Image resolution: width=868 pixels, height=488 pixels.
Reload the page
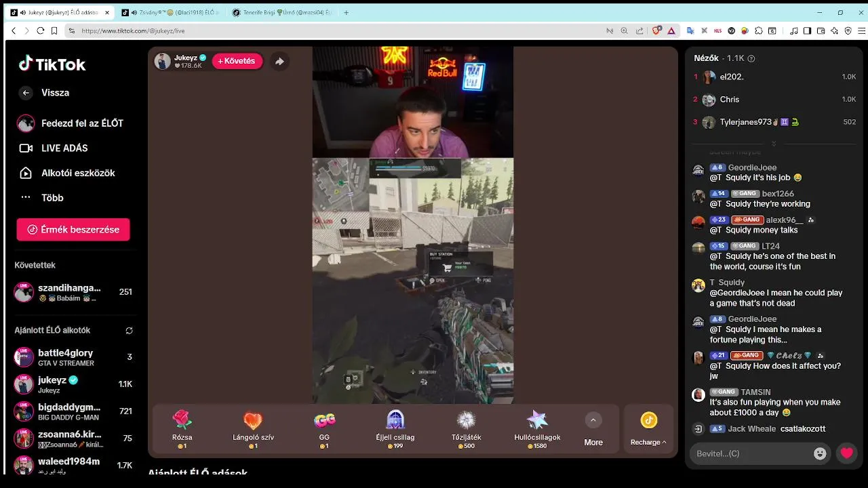[x=40, y=30]
